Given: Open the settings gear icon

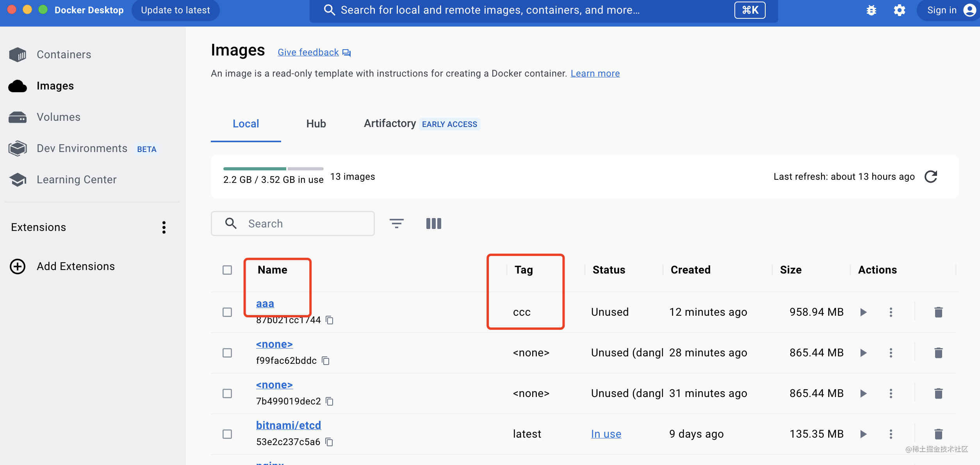Looking at the screenshot, I should tap(899, 10).
